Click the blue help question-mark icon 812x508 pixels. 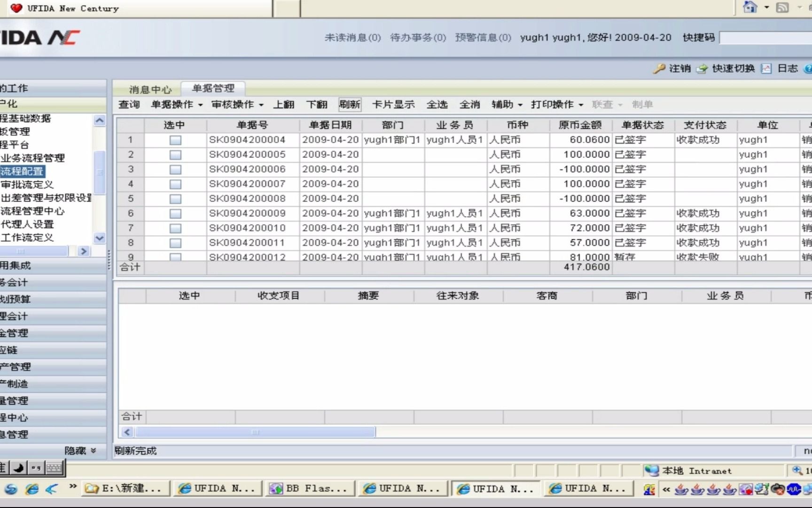[x=808, y=69]
